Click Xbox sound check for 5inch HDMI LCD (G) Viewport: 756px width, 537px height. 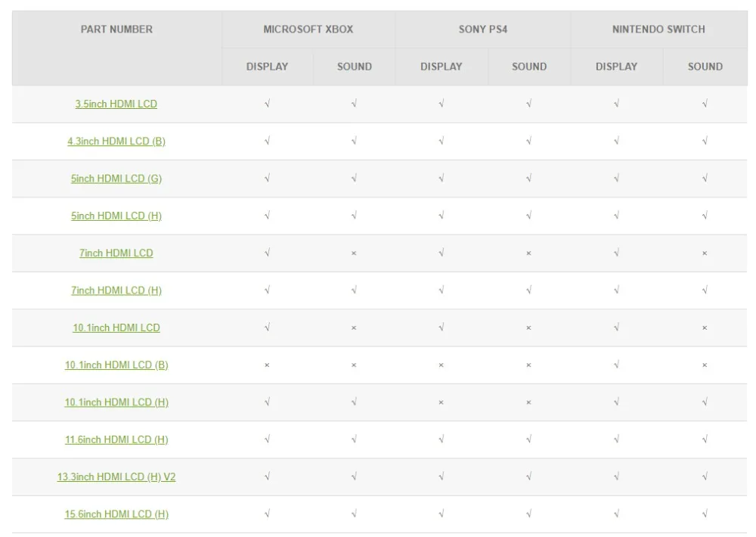coord(354,178)
